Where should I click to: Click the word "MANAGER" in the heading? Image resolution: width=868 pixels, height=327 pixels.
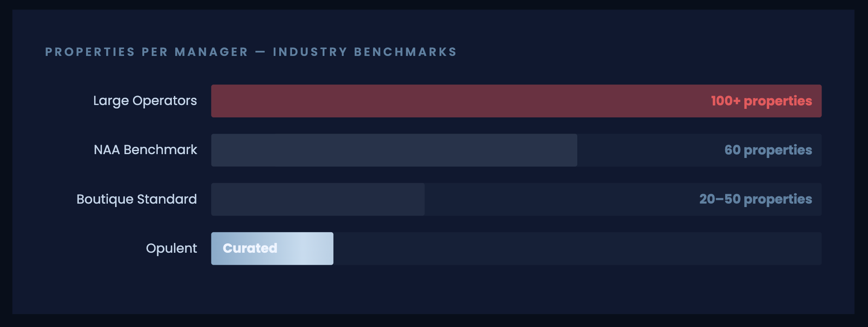pos(211,52)
